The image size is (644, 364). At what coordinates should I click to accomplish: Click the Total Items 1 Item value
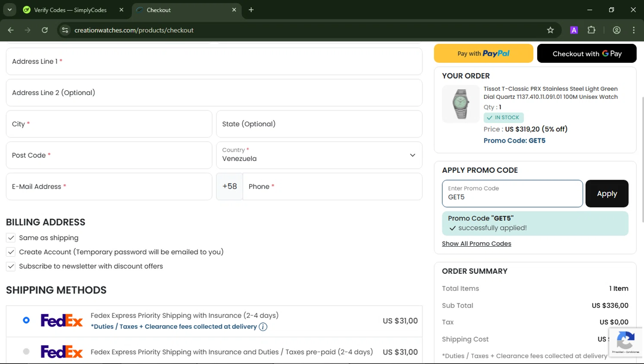pos(619,288)
